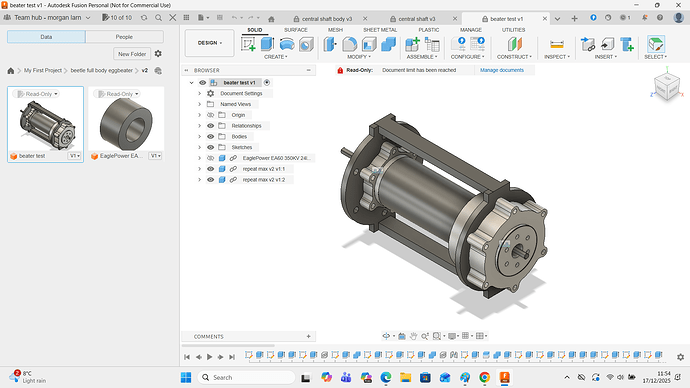Image resolution: width=690 pixels, height=388 pixels.
Task: Select the Extrude tool
Action: tap(267, 44)
